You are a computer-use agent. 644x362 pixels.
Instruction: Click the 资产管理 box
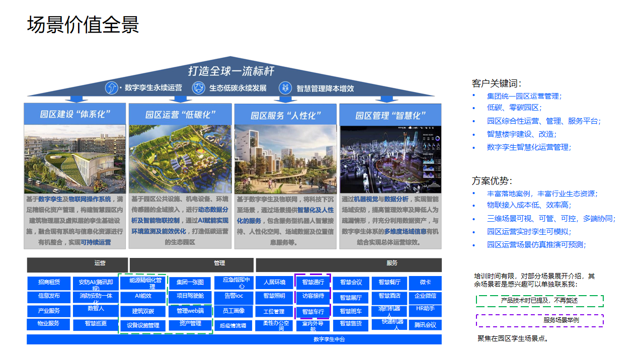pos(190,324)
